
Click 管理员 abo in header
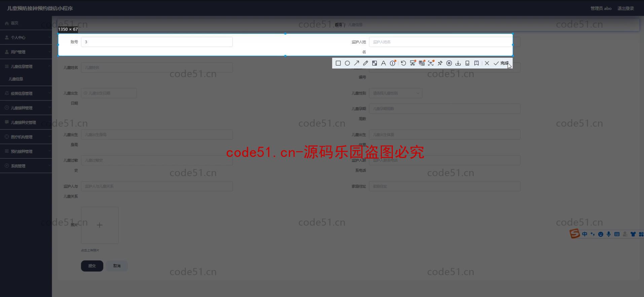tap(601, 8)
